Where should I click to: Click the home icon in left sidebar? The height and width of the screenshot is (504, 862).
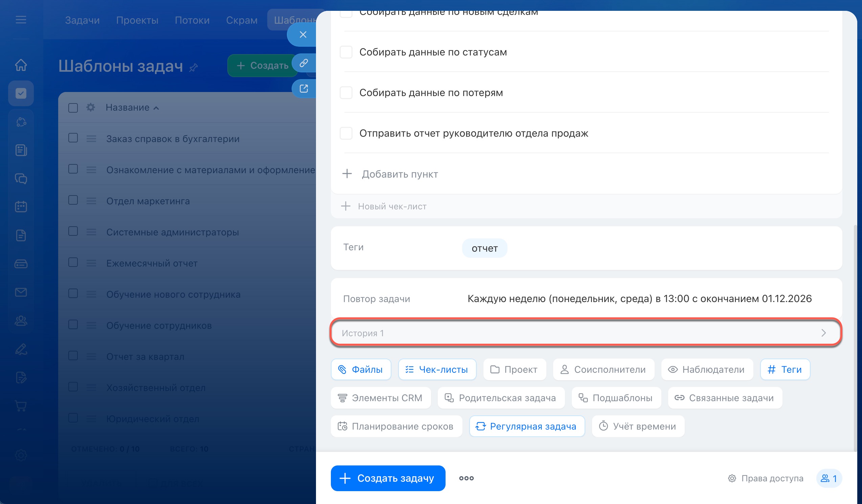point(21,65)
